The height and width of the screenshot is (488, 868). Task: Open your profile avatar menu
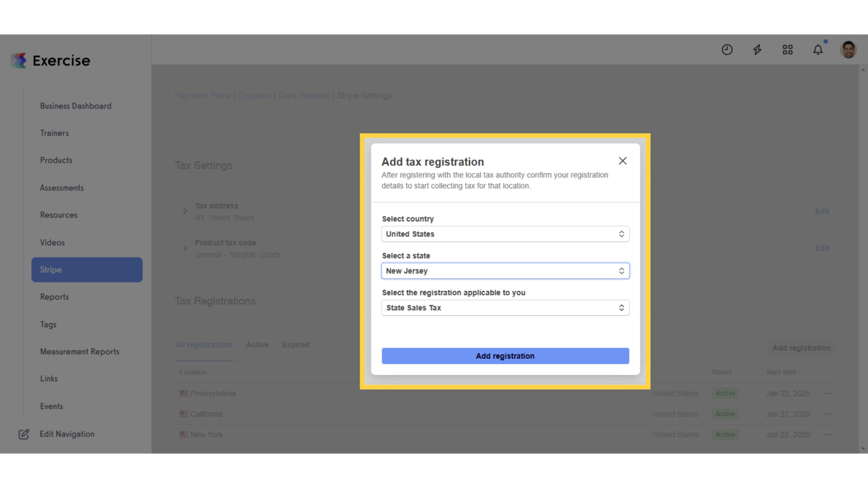tap(848, 49)
